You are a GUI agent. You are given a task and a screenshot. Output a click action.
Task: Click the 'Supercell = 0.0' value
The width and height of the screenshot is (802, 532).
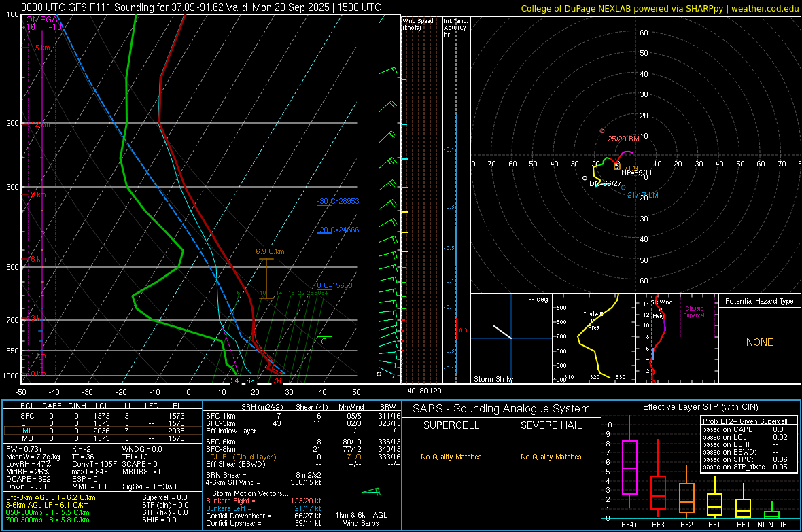(x=164, y=497)
